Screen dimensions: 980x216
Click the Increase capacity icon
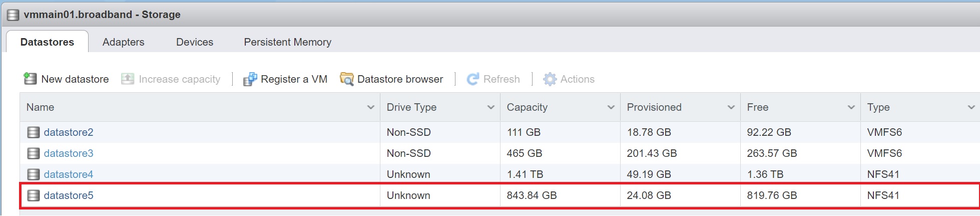(128, 79)
